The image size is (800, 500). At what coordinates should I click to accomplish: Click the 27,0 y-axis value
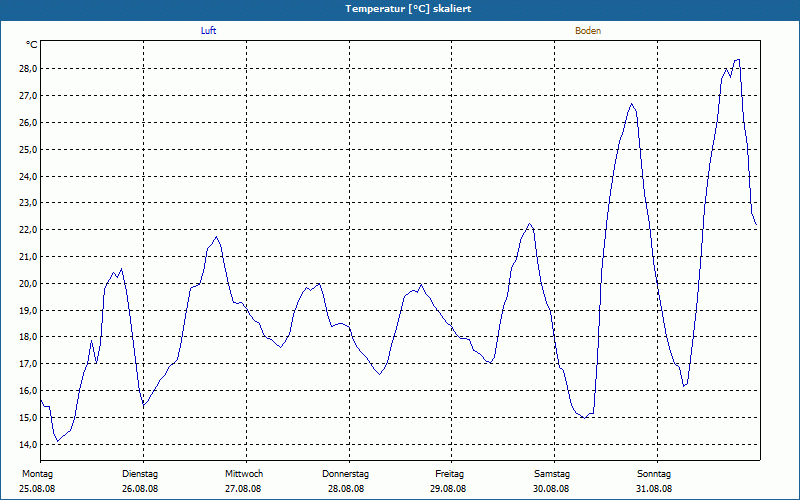pyautogui.click(x=29, y=96)
